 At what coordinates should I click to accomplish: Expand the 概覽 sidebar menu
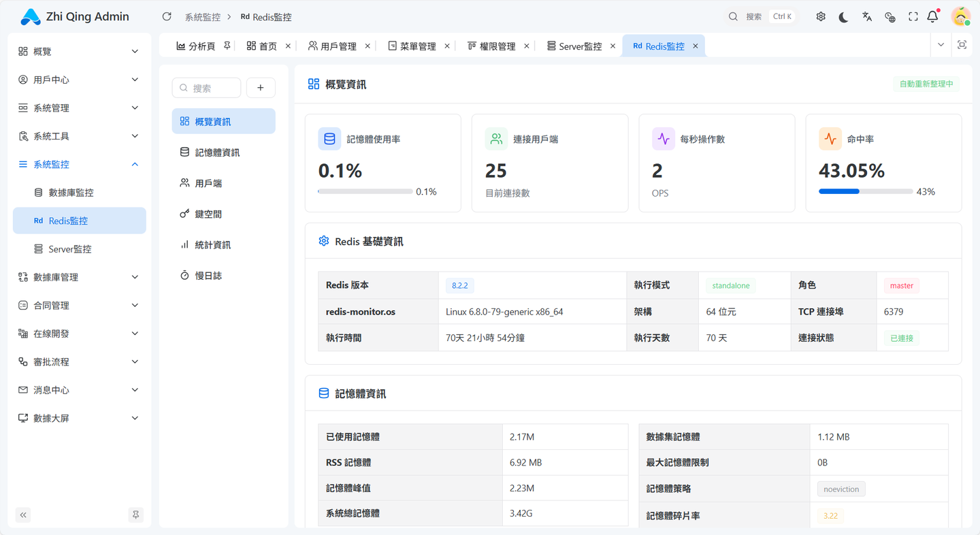point(78,50)
